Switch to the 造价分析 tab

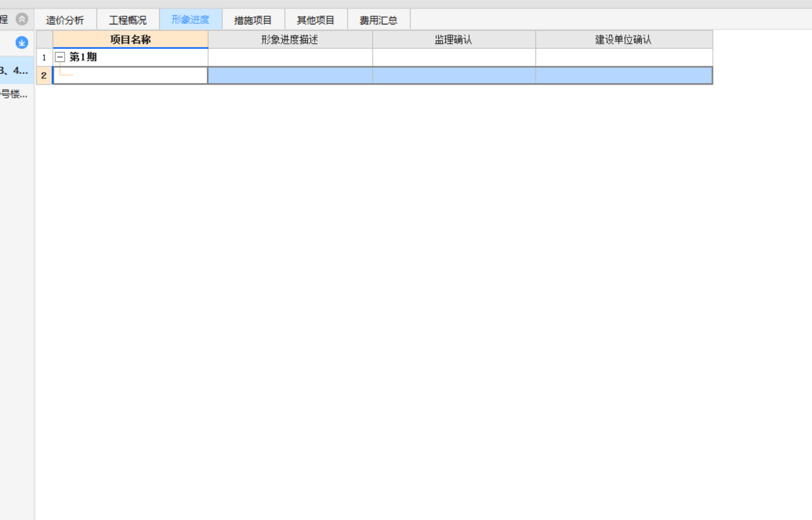[x=65, y=20]
